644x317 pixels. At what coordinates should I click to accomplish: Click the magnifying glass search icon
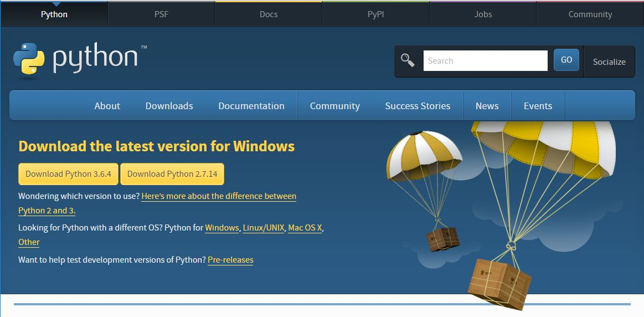(x=408, y=60)
